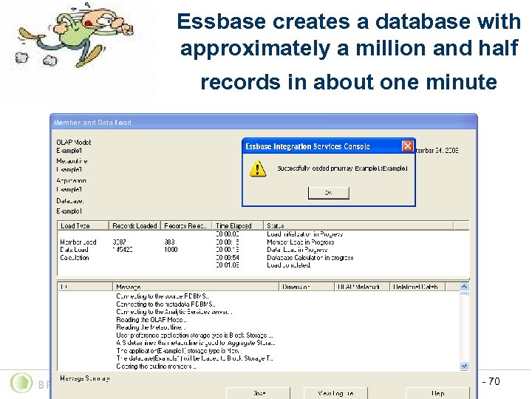Select the Data Load row
The image size is (532, 399).
[x=263, y=250]
